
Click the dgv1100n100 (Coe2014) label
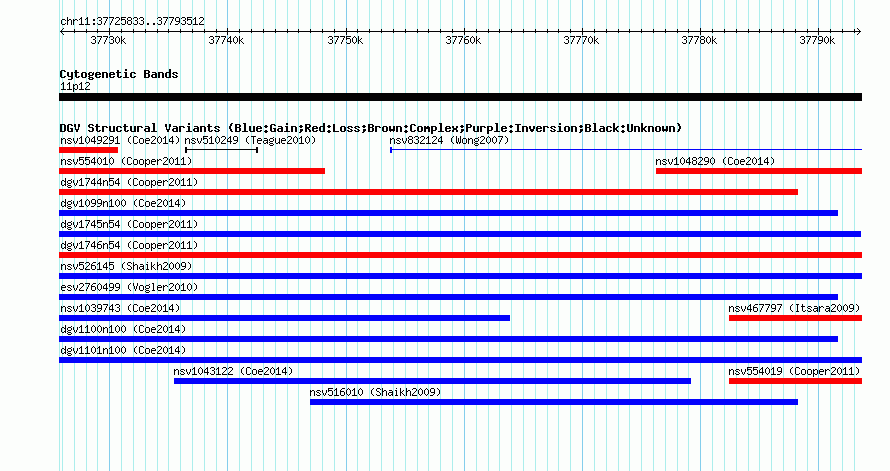[x=123, y=329]
